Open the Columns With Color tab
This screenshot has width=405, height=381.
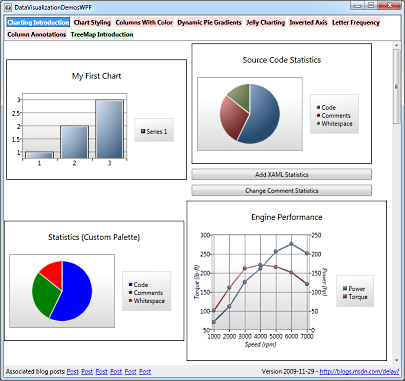tap(144, 22)
